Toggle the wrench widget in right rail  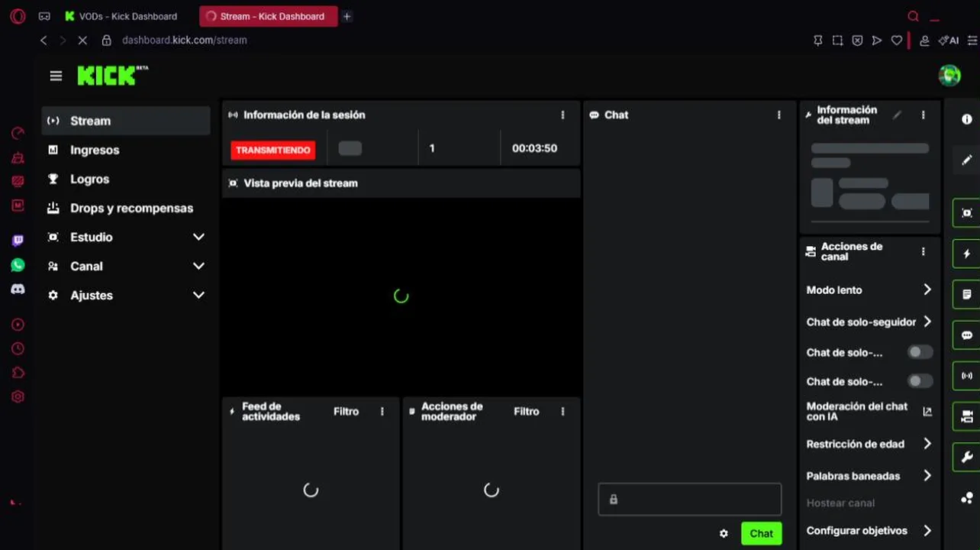pos(966,457)
